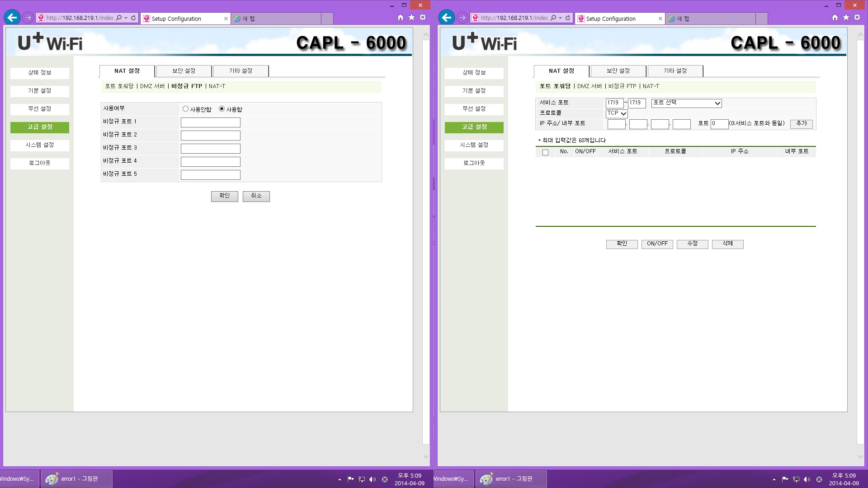868x488 pixels.
Task: Click 취소 button in left window
Action: (x=256, y=196)
